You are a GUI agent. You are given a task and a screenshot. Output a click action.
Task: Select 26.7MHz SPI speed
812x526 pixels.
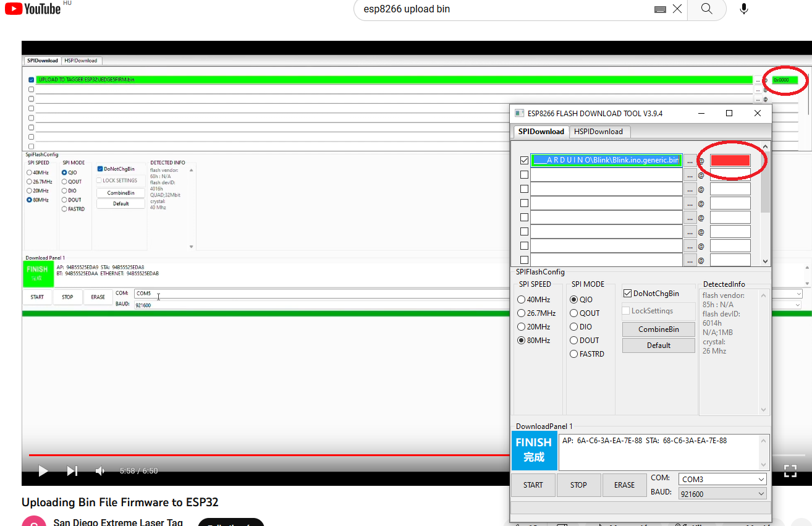click(536, 313)
